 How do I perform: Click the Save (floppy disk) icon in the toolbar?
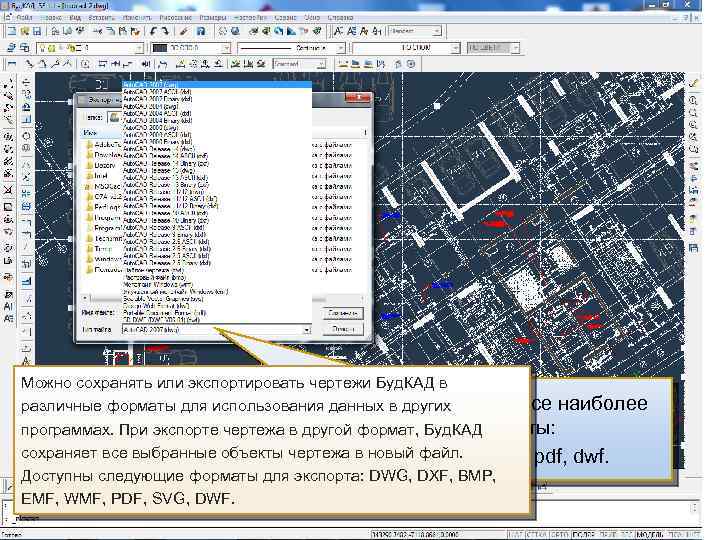[x=38, y=32]
